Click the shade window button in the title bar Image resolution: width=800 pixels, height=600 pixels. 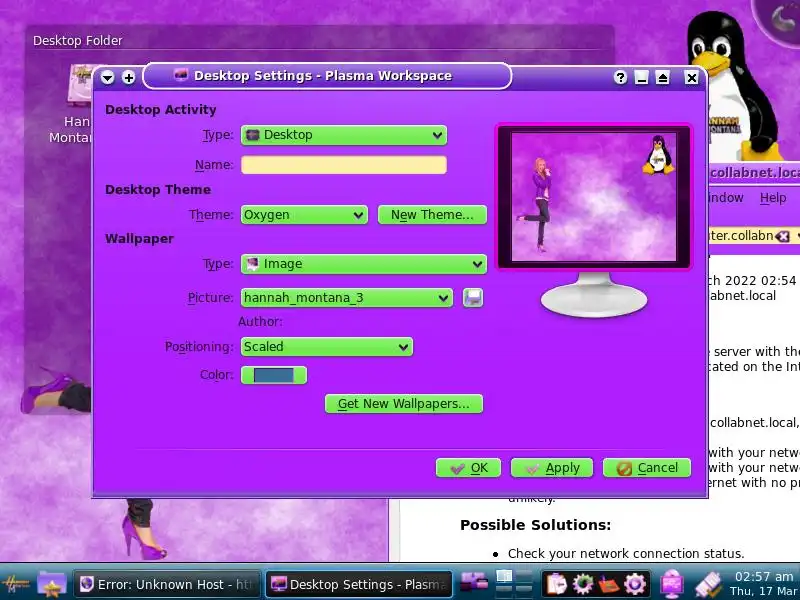click(x=662, y=78)
